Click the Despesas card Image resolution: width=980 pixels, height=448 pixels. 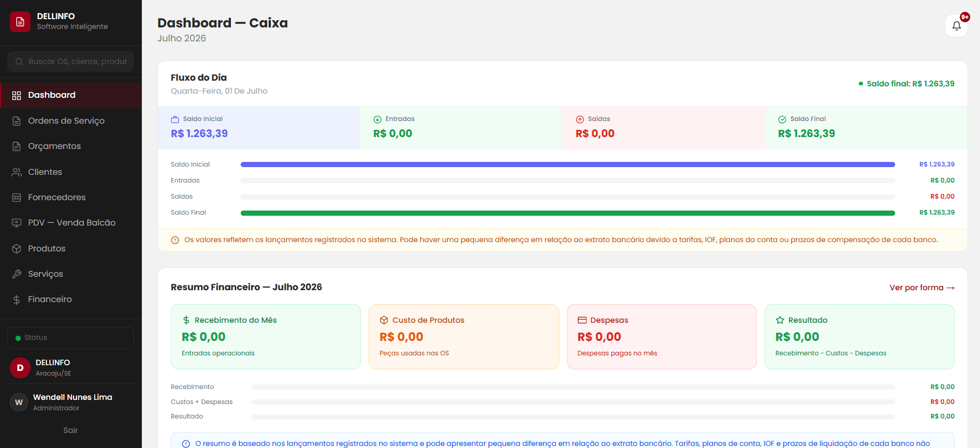[662, 337]
